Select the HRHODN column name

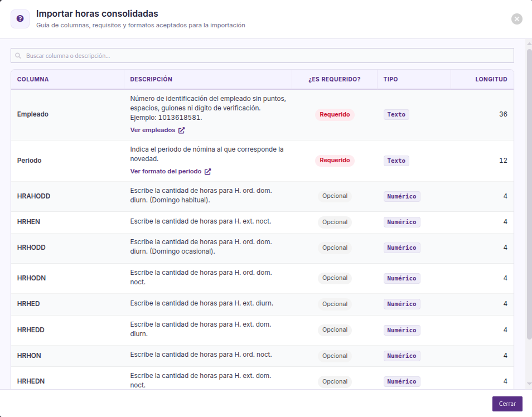point(32,278)
